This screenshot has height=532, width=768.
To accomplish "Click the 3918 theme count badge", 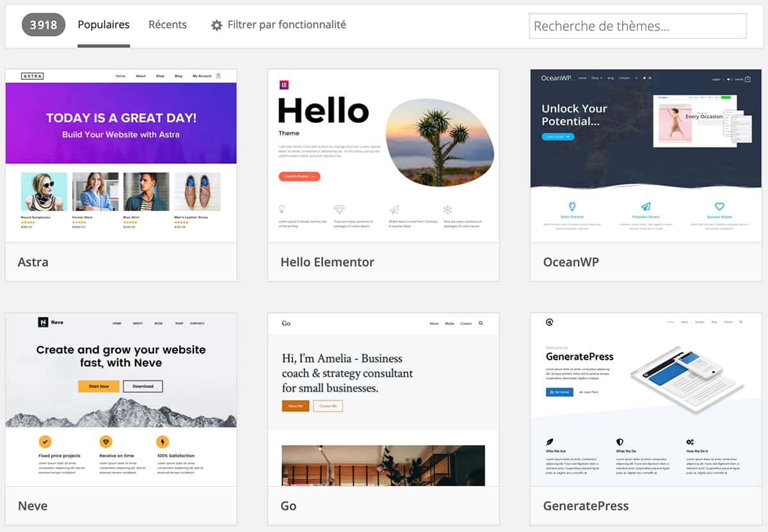I will [44, 25].
